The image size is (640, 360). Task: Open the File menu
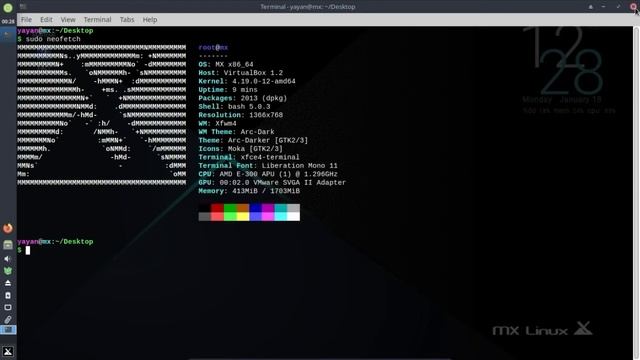point(26,20)
